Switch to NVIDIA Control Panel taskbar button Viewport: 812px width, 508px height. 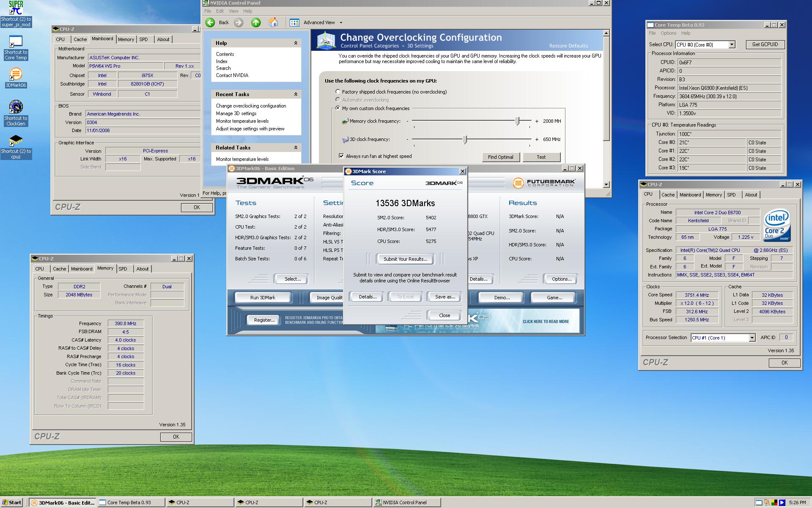point(407,502)
